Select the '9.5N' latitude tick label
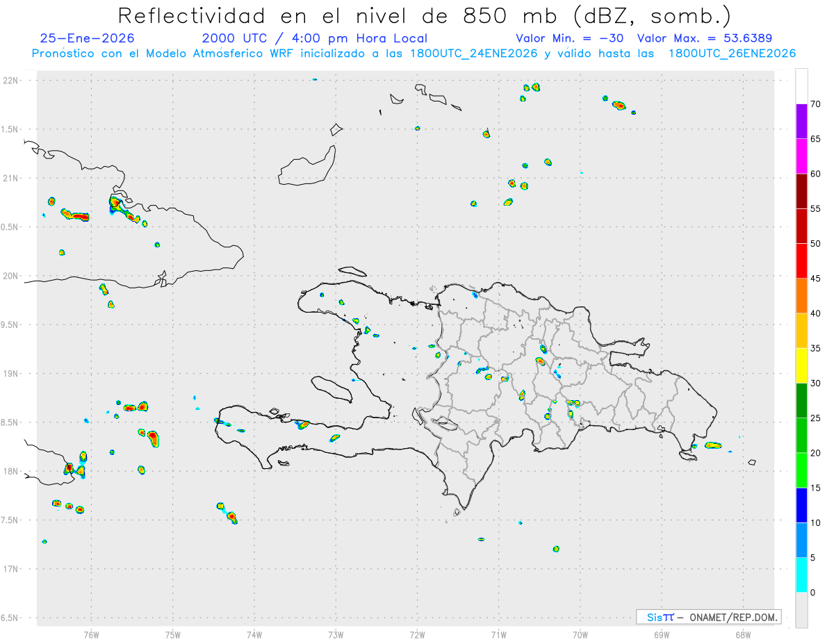 pos(10,325)
